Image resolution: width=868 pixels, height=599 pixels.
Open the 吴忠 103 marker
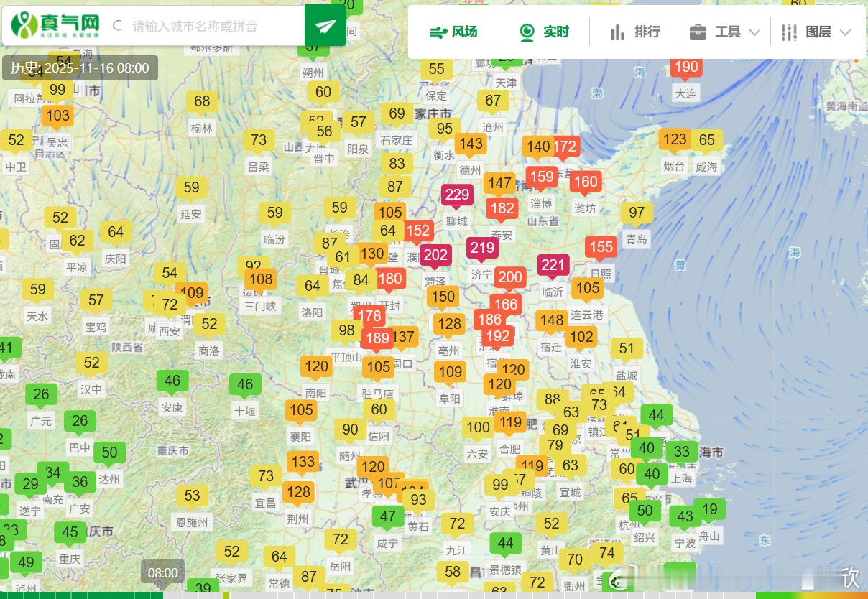(57, 117)
